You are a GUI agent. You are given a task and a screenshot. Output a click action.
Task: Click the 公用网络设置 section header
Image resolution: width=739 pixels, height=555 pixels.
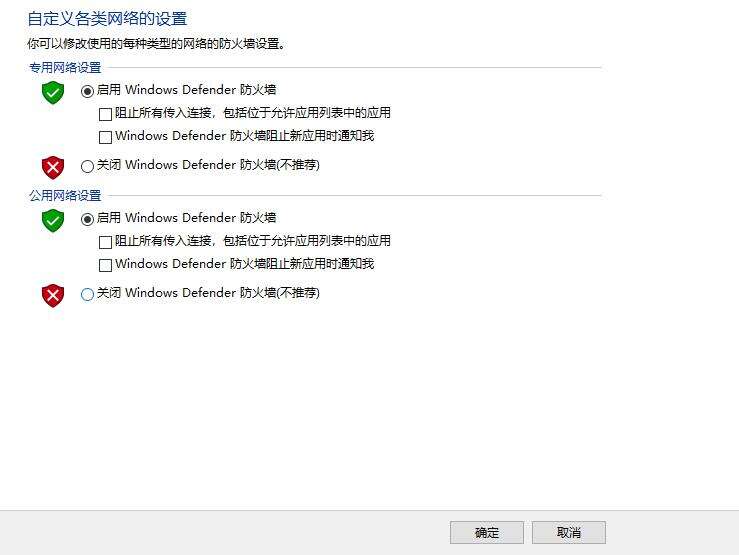pyautogui.click(x=65, y=196)
